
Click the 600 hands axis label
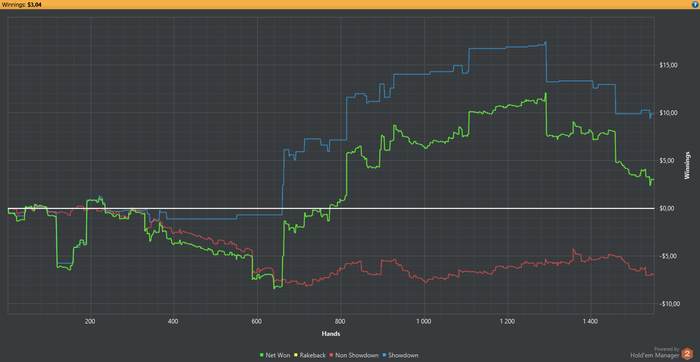[x=257, y=321]
